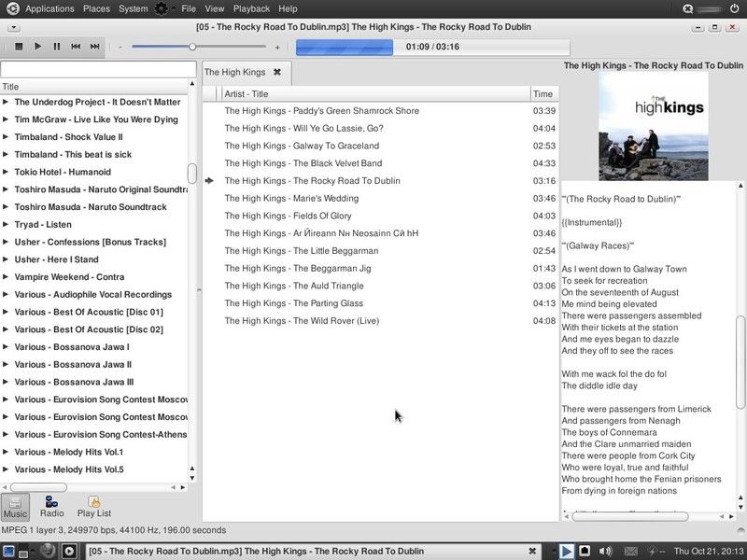Select track The Auld Triangle
Viewport: 747px width, 560px height.
click(x=380, y=286)
